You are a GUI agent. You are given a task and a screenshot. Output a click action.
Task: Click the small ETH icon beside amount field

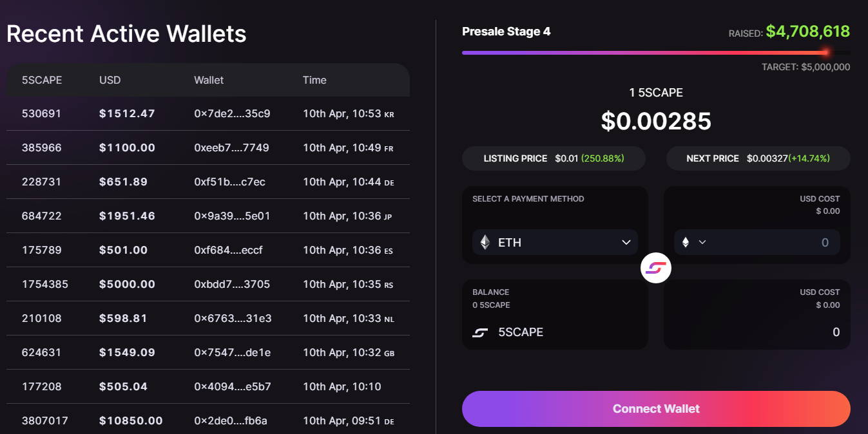(686, 242)
